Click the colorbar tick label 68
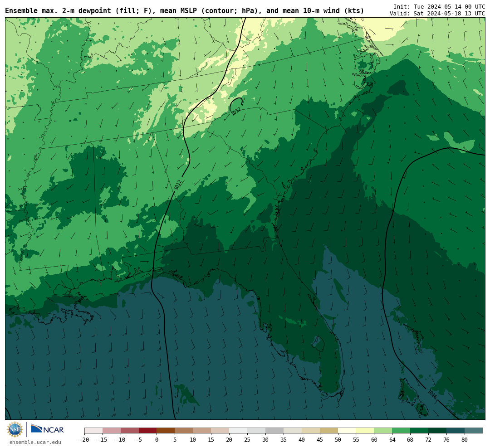 pos(411,439)
